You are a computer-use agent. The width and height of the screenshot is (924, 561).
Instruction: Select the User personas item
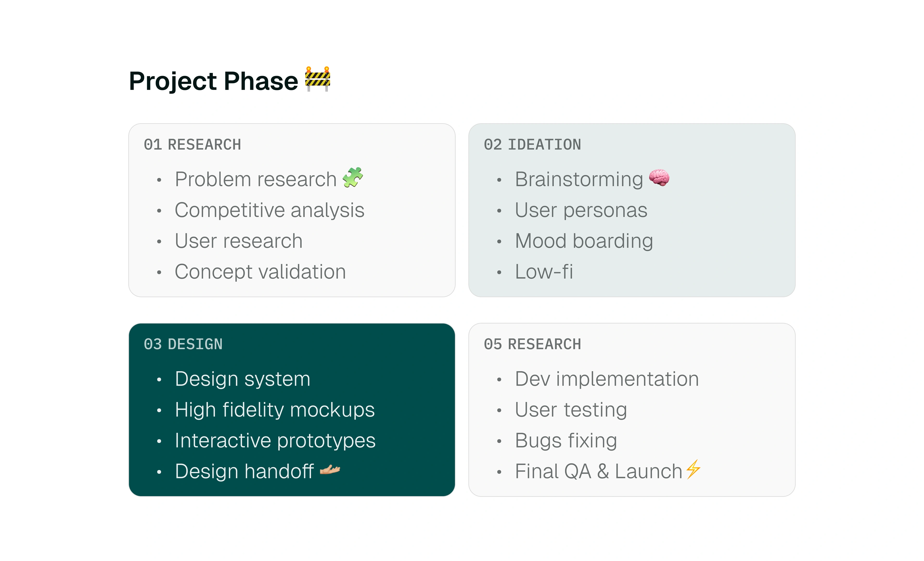coord(581,210)
